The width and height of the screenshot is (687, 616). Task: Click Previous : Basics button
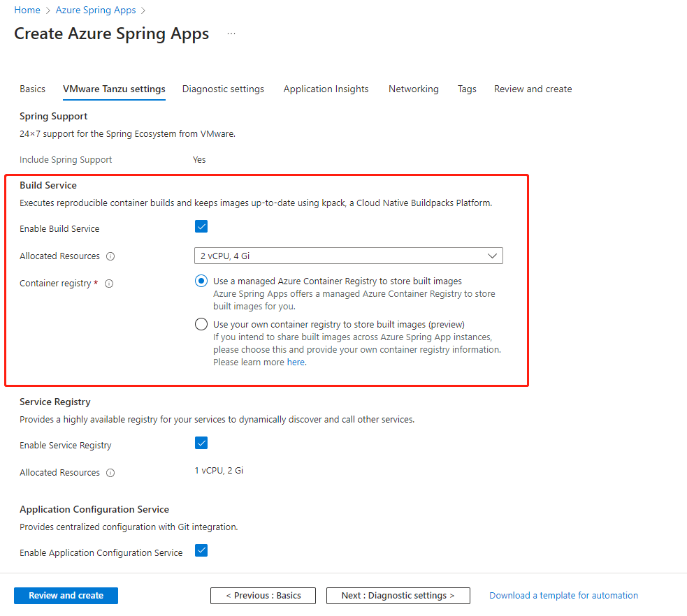point(263,596)
